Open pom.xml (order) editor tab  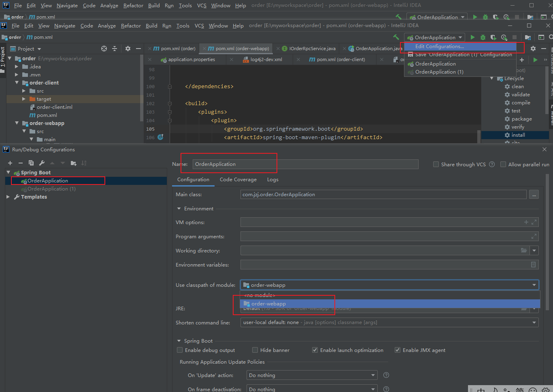(174, 49)
